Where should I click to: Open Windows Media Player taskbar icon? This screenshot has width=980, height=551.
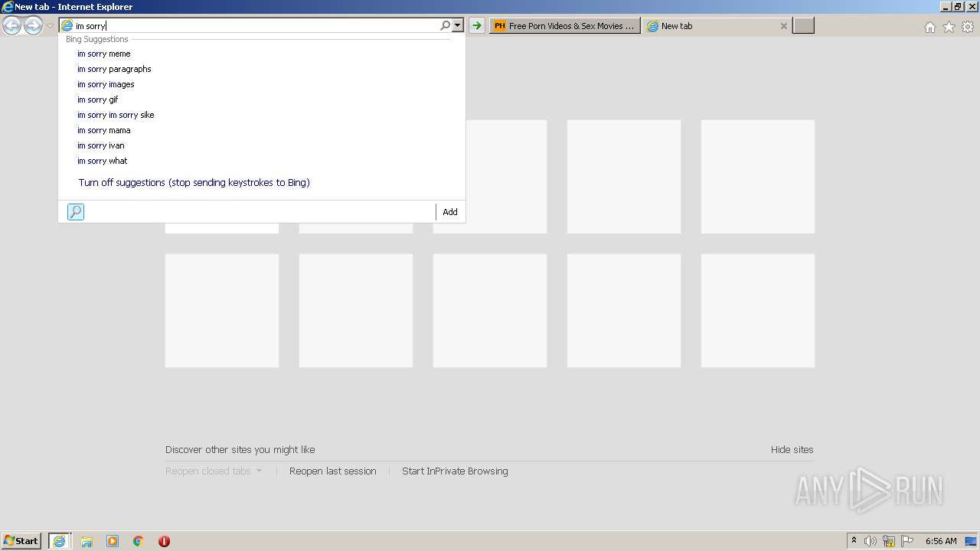113,541
